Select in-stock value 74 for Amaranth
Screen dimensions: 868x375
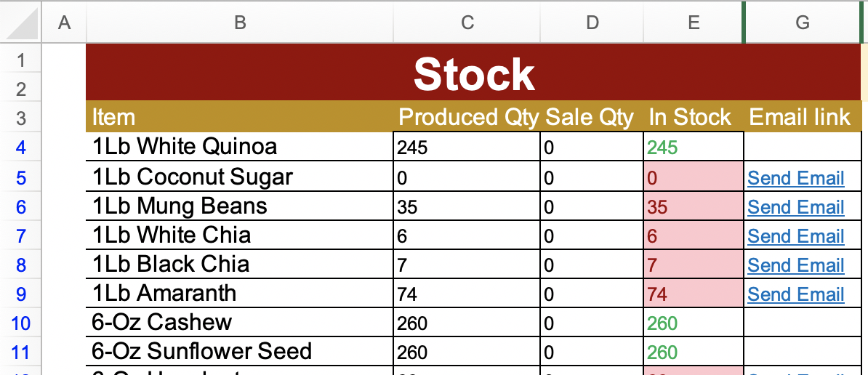click(694, 293)
